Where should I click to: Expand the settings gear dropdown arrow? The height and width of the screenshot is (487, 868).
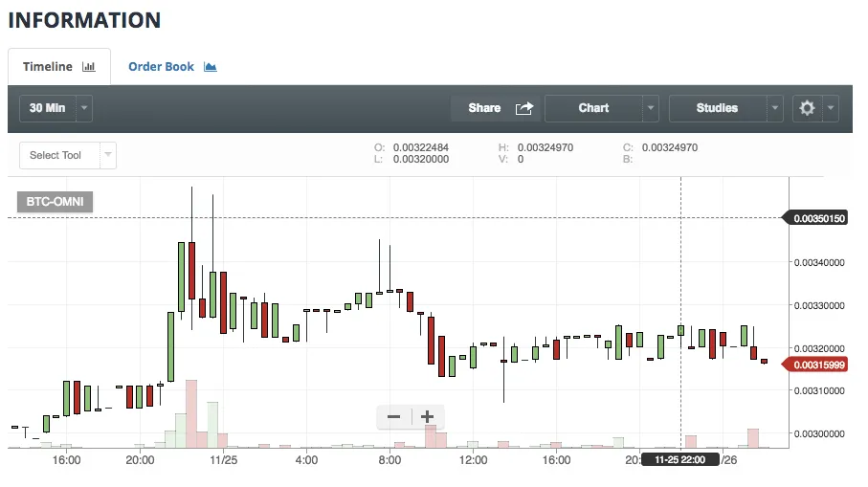[831, 108]
